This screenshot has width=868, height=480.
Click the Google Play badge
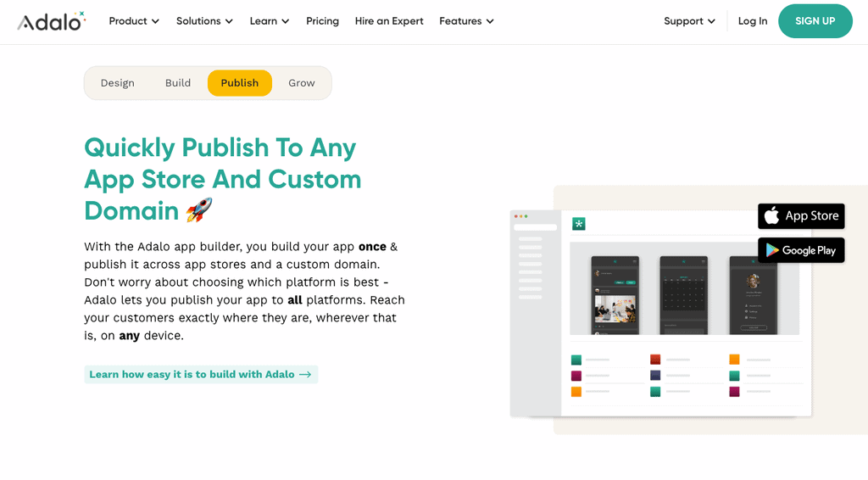point(801,250)
